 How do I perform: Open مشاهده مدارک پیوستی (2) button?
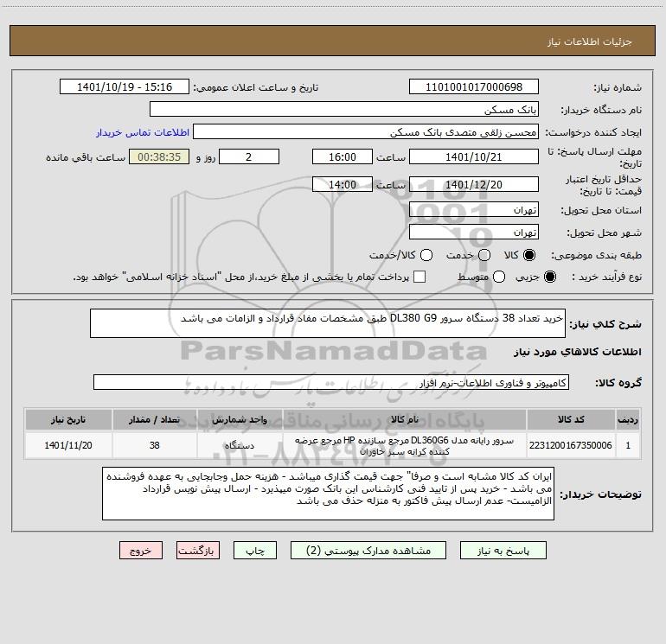pos(368,551)
